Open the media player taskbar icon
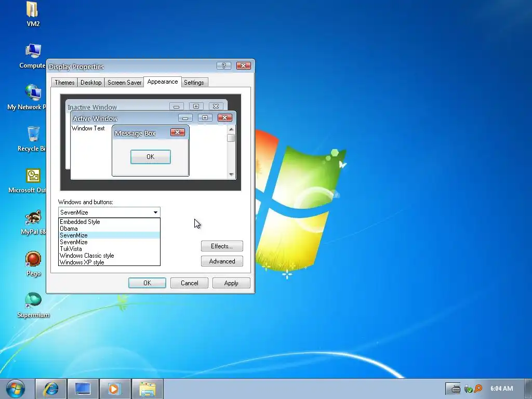The width and height of the screenshot is (532, 399). (115, 389)
